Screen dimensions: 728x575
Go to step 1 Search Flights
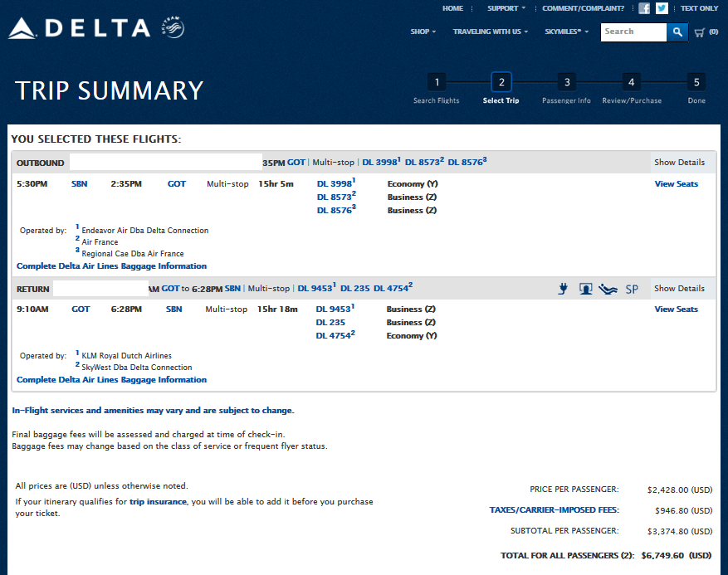coord(437,82)
